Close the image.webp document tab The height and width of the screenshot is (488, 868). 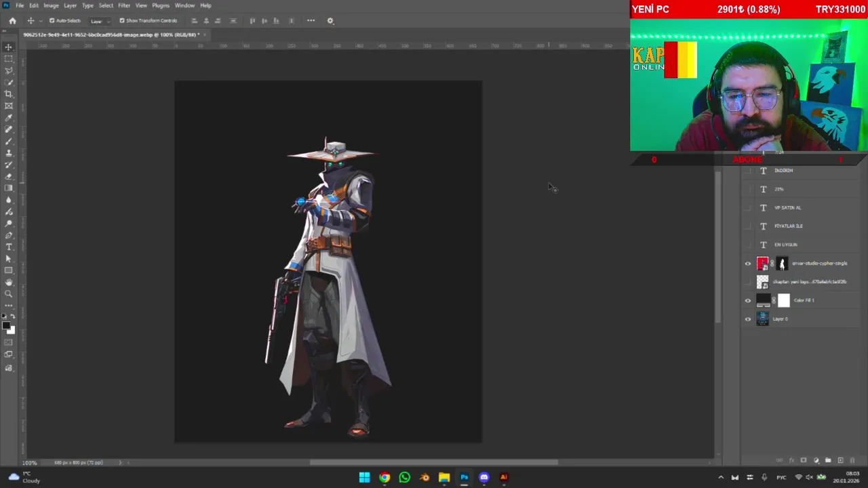205,35
